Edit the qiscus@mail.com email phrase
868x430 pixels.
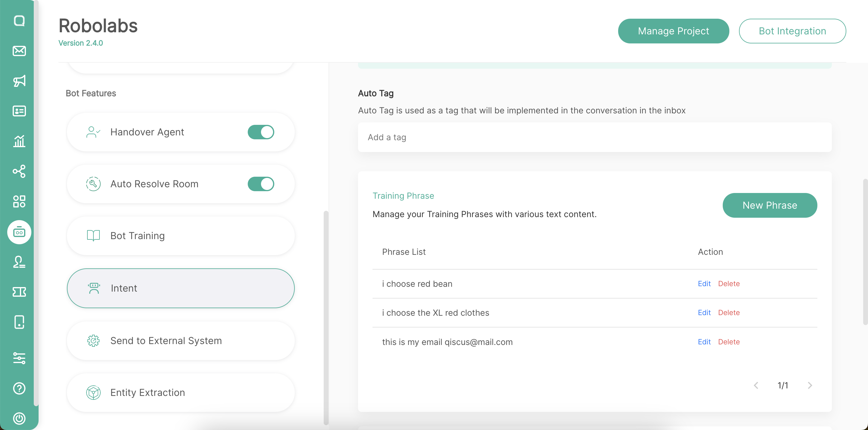click(704, 342)
